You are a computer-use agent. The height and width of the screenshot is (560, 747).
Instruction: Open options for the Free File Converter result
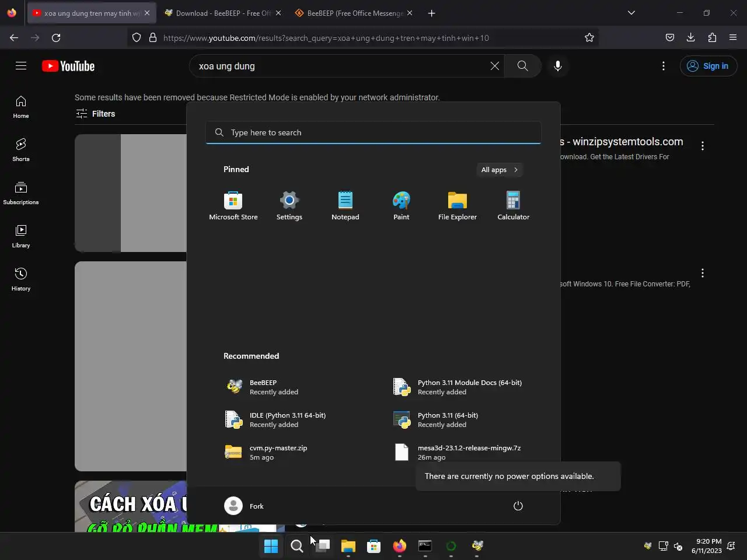point(703,273)
